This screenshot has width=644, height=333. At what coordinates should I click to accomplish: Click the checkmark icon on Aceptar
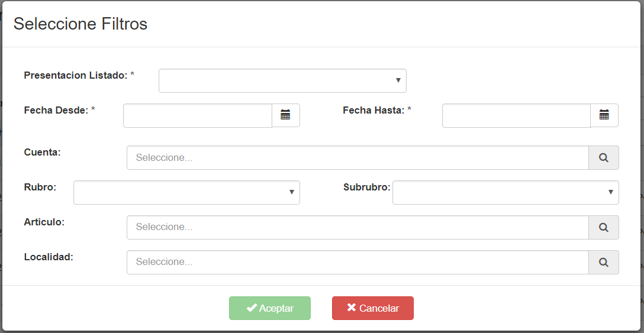[252, 308]
